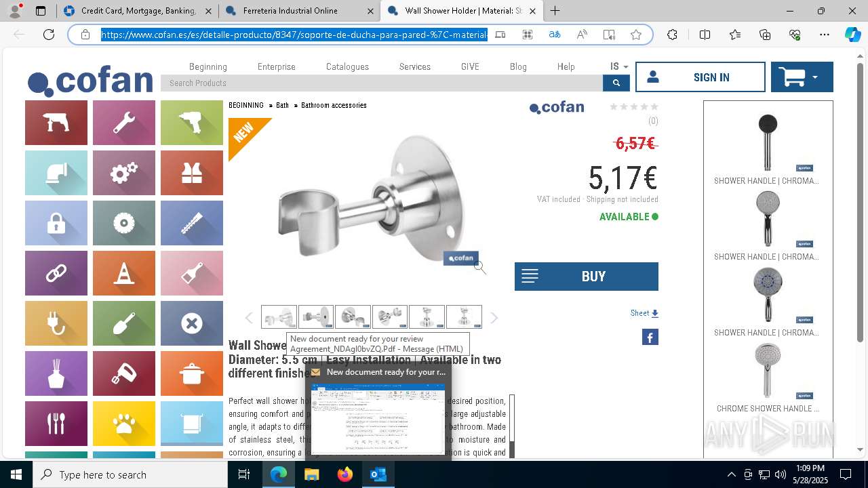Share product on Facebook

click(x=650, y=337)
